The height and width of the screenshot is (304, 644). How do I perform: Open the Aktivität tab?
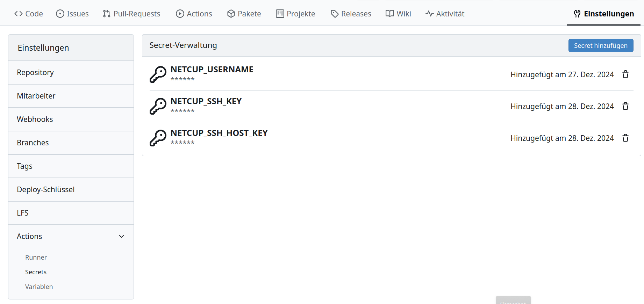445,14
